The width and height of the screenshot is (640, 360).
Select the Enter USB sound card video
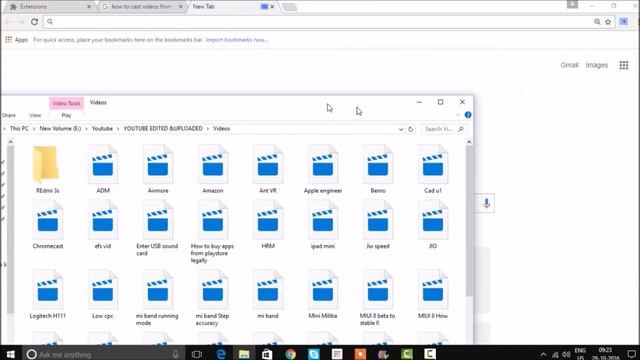(x=158, y=229)
